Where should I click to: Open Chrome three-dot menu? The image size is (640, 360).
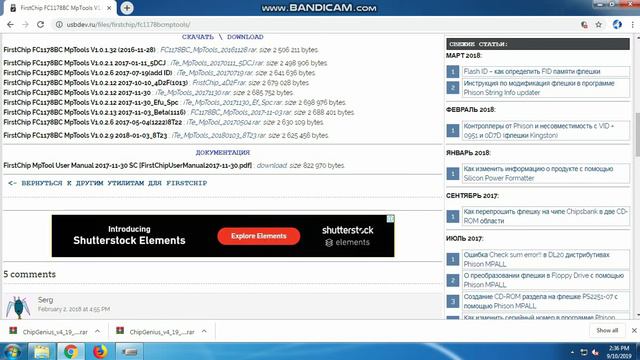tap(633, 24)
